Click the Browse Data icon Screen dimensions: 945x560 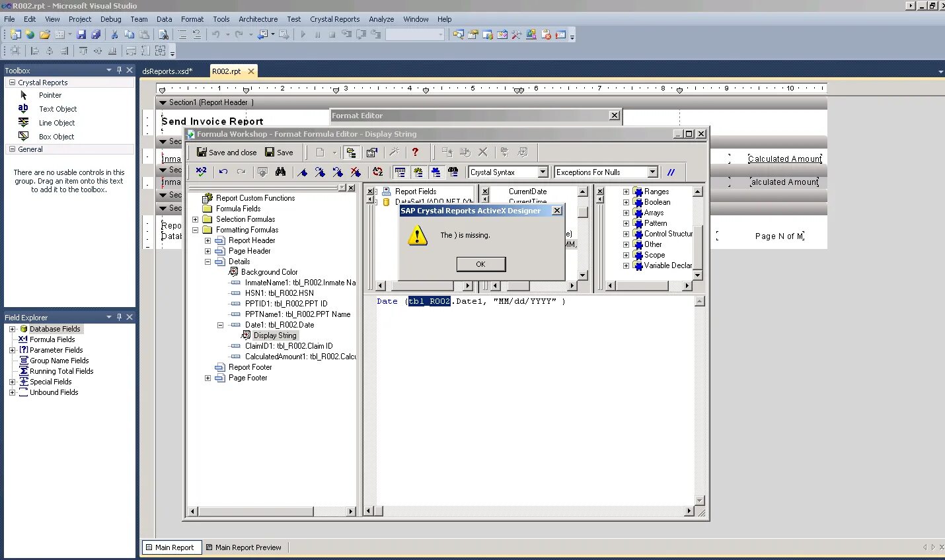[x=262, y=172]
